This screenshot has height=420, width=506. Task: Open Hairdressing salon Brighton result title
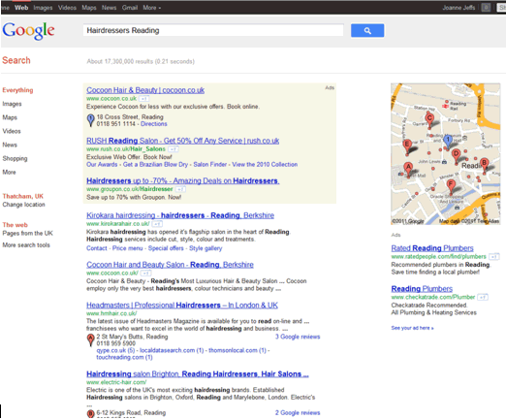pyautogui.click(x=198, y=374)
